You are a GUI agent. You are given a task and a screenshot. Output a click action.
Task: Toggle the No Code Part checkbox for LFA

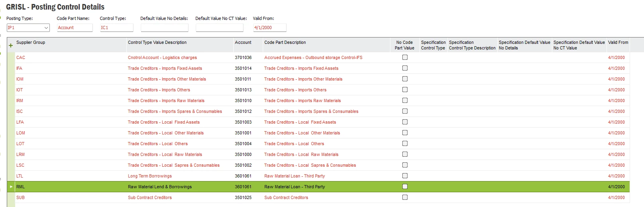tap(405, 122)
